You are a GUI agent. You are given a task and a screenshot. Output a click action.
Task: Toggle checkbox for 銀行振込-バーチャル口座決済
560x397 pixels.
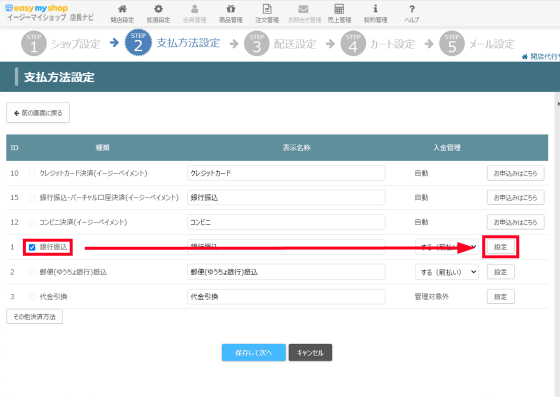point(32,198)
